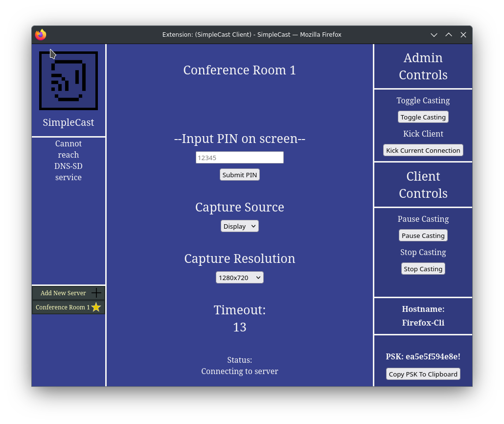Viewport: 504px width, 424px height.
Task: Click the '--Input PIN on screen--' label
Action: point(240,139)
